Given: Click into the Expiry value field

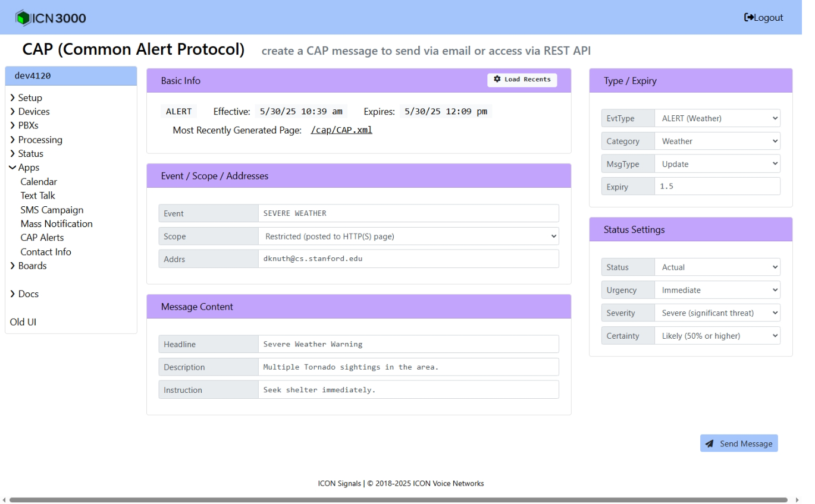Looking at the screenshot, I should pyautogui.click(x=717, y=187).
